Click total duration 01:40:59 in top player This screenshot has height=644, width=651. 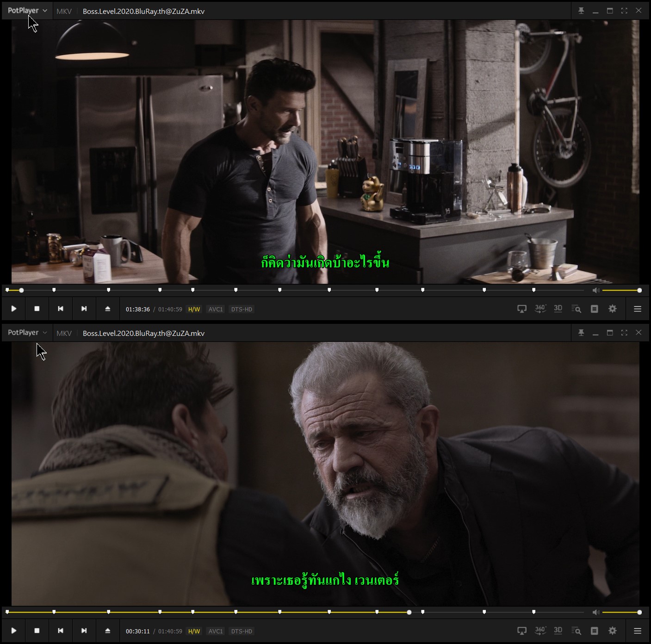170,309
